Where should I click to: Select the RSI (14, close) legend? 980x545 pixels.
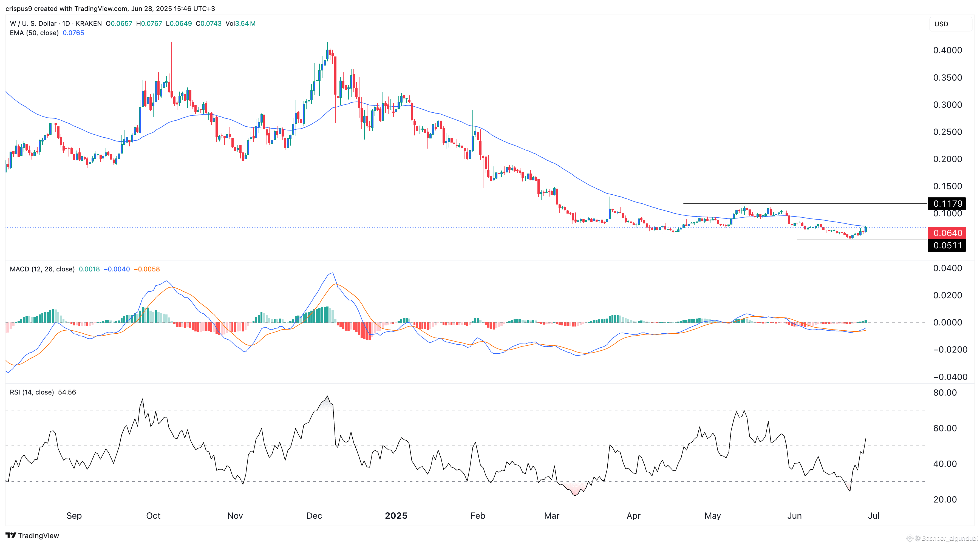32,392
